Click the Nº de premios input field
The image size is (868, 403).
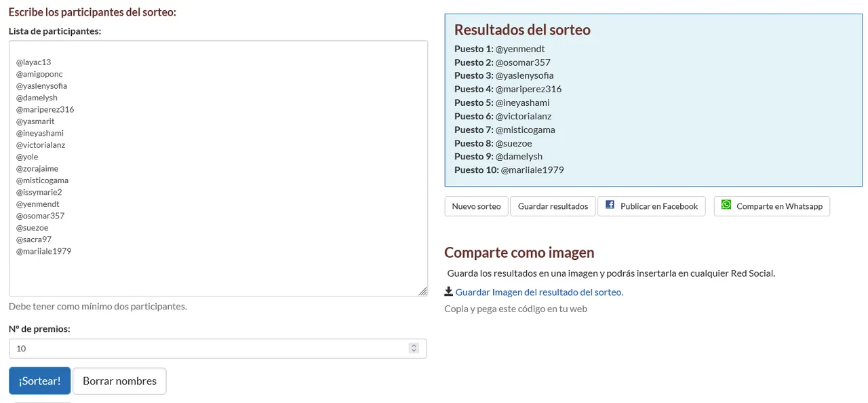click(218, 348)
